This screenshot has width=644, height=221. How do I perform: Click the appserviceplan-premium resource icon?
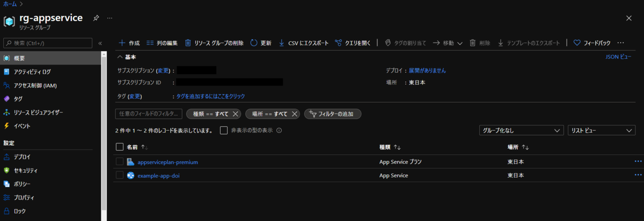(130, 161)
